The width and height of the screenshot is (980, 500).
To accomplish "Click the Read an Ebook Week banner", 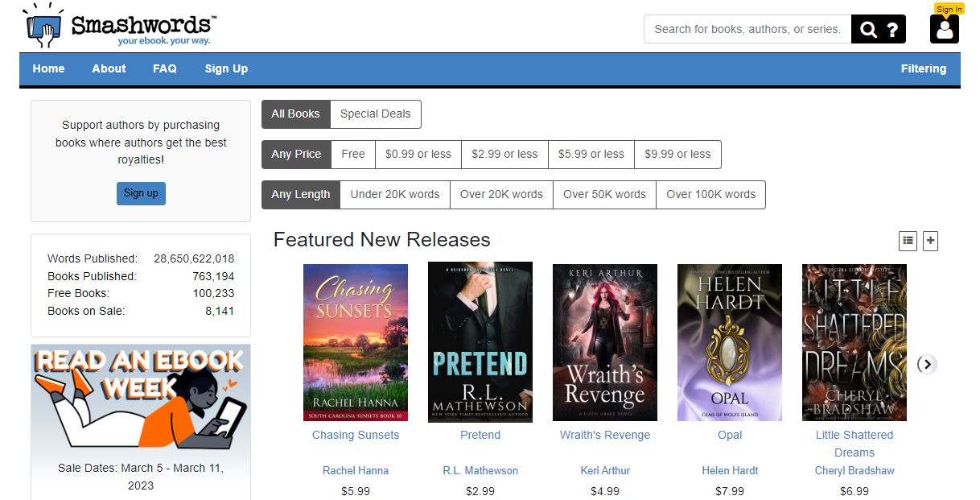I will pyautogui.click(x=141, y=399).
